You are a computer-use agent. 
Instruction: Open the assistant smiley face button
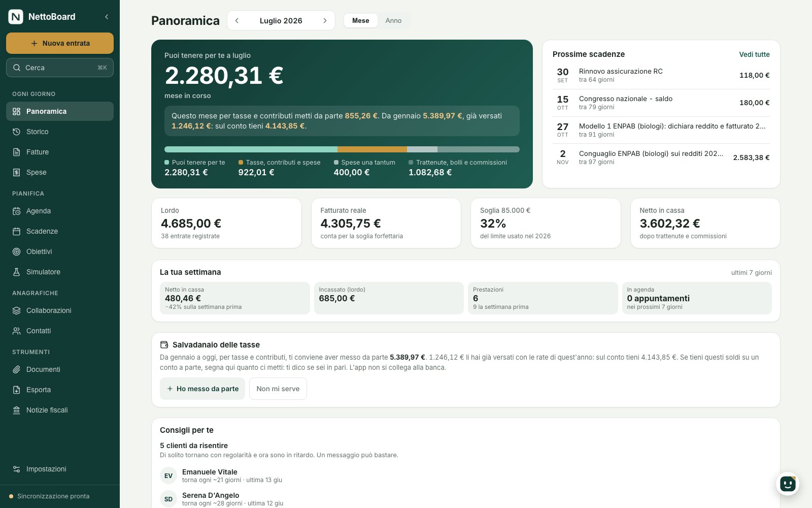788,484
